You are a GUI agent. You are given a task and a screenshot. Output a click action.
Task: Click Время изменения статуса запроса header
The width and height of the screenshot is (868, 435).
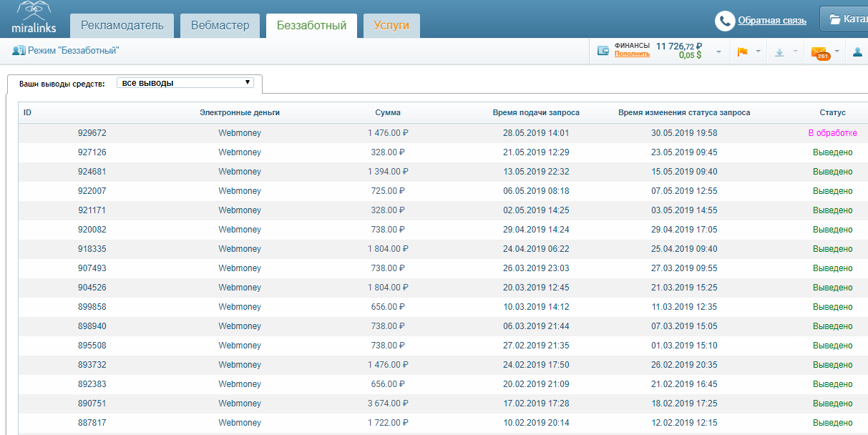coord(684,113)
